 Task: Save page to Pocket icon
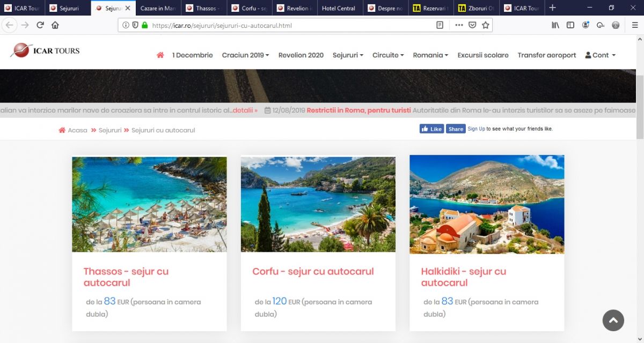(x=472, y=25)
